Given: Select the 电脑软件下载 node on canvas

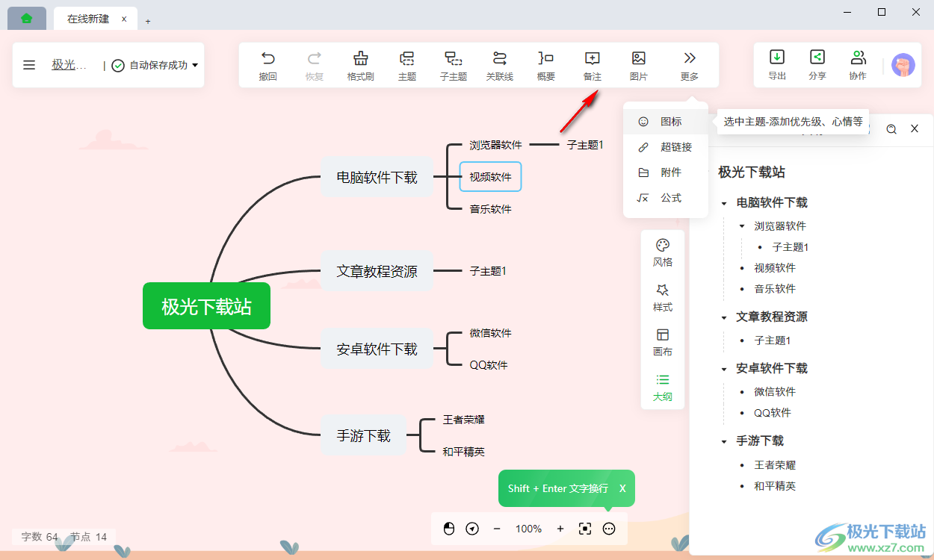Looking at the screenshot, I should click(x=377, y=177).
